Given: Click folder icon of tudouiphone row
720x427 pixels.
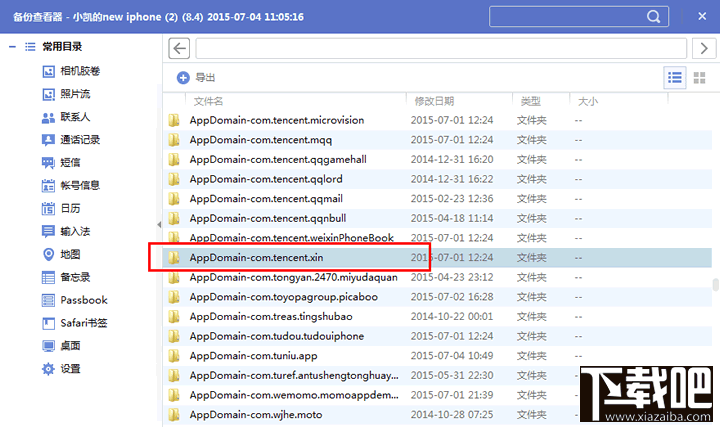Looking at the screenshot, I should pyautogui.click(x=174, y=336).
